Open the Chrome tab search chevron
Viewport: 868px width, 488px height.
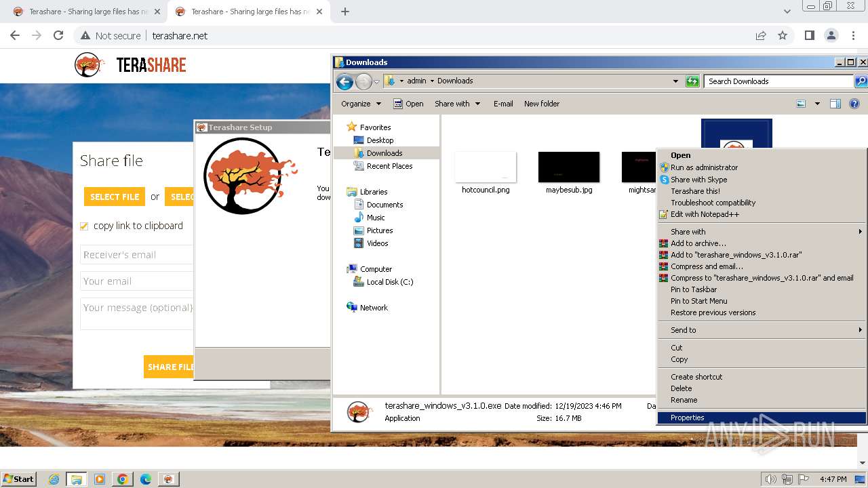click(787, 12)
